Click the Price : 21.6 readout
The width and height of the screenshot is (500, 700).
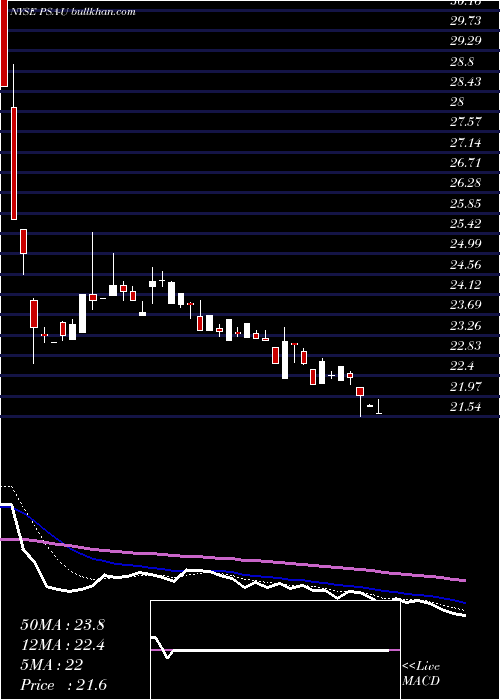coord(63,685)
